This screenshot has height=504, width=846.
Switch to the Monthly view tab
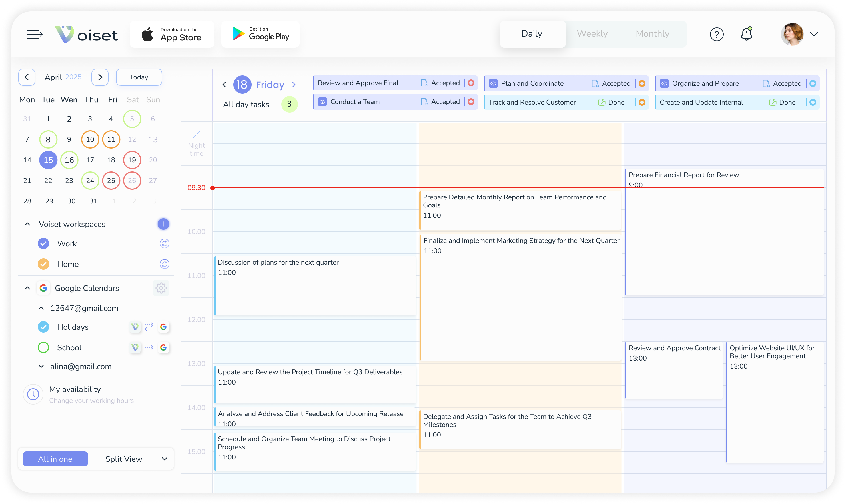tap(652, 33)
